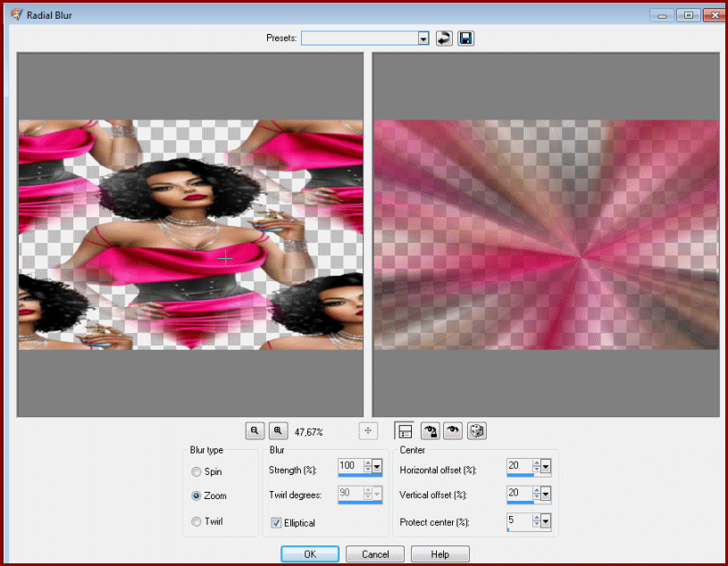The width and height of the screenshot is (728, 566).
Task: Click the save preset floppy disk icon
Action: click(x=465, y=38)
